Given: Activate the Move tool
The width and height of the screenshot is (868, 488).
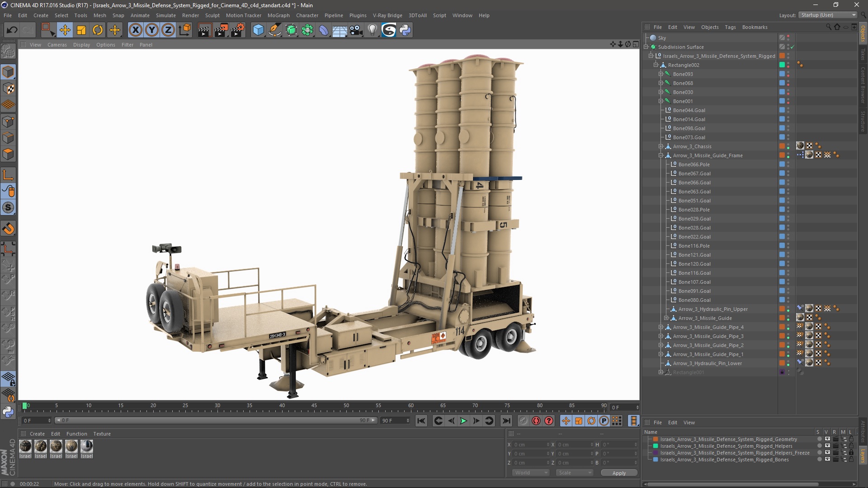Looking at the screenshot, I should pyautogui.click(x=65, y=30).
